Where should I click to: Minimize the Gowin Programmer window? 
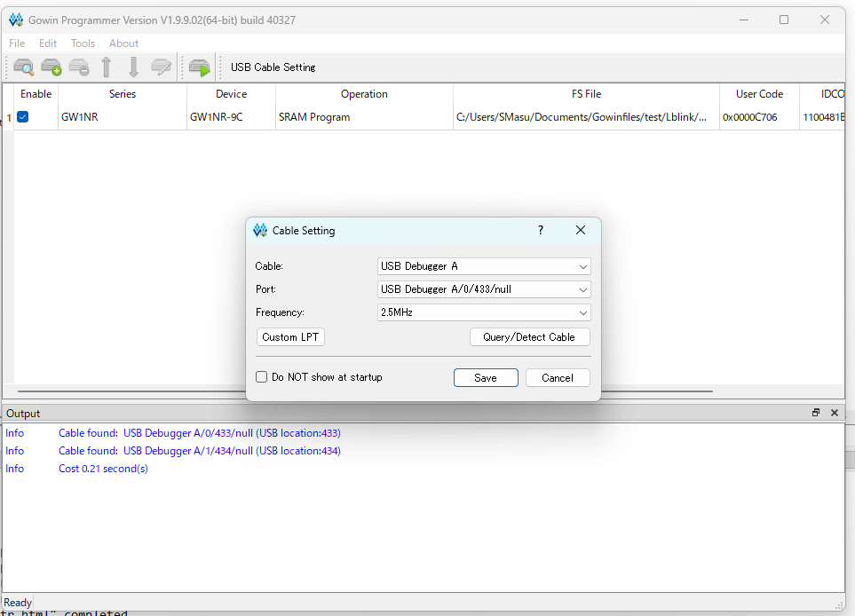tap(744, 20)
